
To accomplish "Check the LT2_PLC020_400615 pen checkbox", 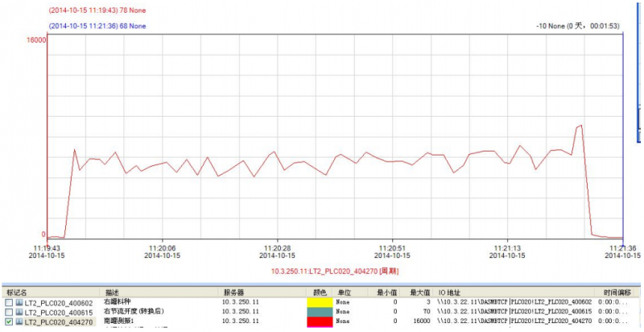I will pyautogui.click(x=8, y=311).
